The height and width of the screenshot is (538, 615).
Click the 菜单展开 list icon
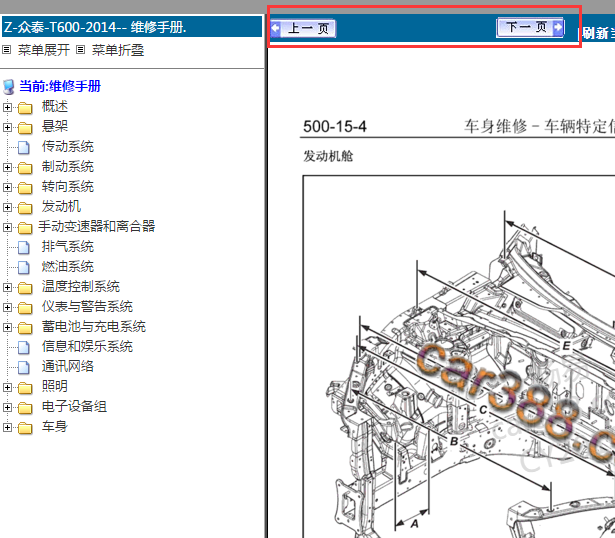coord(7,50)
